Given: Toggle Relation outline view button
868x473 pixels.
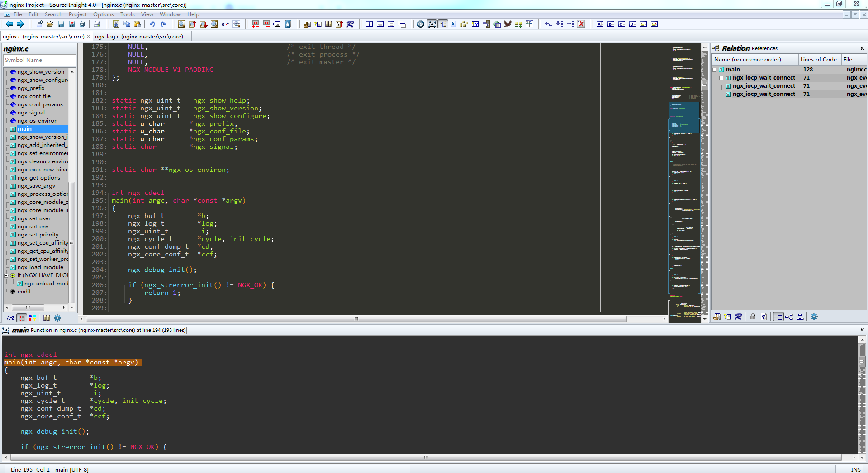Looking at the screenshot, I should pos(778,317).
